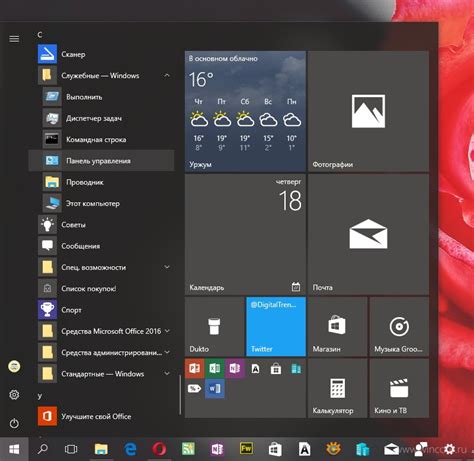The width and height of the screenshot is (474, 461).
Task: Expand Средства Microsoft Office 2016 folder
Action: click(167, 331)
